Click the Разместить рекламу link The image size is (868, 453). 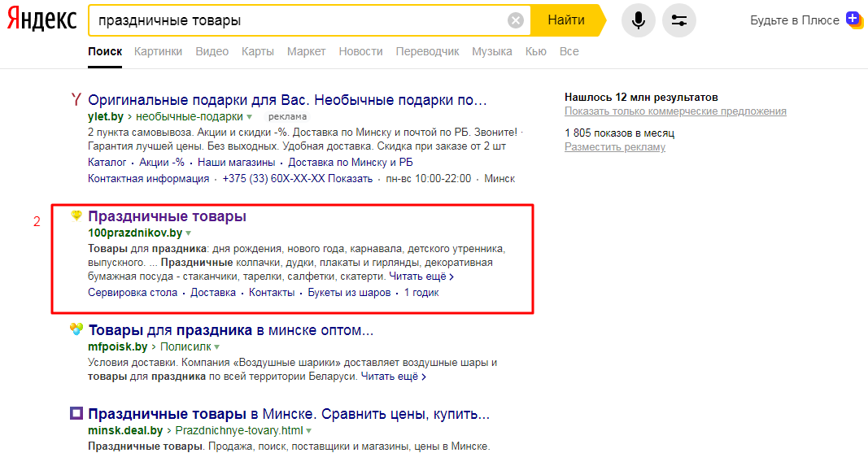tap(615, 147)
